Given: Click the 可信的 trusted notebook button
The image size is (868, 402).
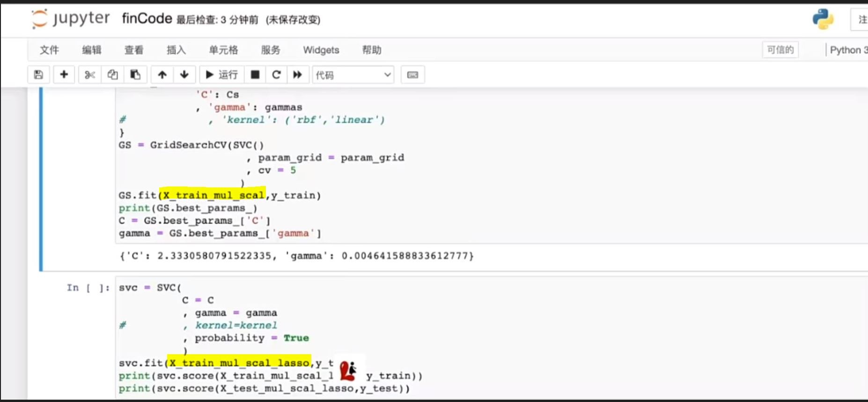Looking at the screenshot, I should coord(780,50).
